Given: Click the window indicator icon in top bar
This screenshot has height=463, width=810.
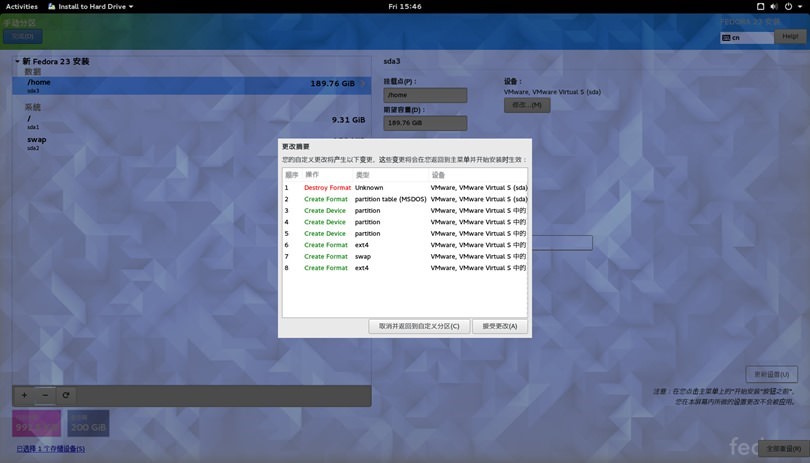Looking at the screenshot, I should [x=760, y=6].
